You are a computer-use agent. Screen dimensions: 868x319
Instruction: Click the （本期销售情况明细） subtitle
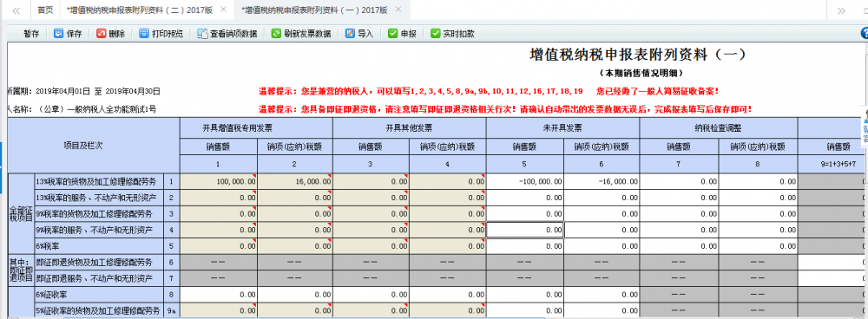641,73
